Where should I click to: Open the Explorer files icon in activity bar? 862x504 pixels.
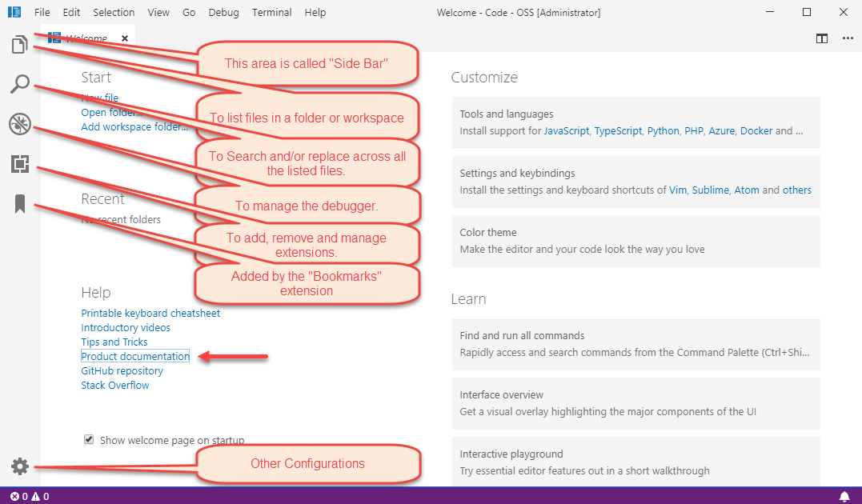19,45
